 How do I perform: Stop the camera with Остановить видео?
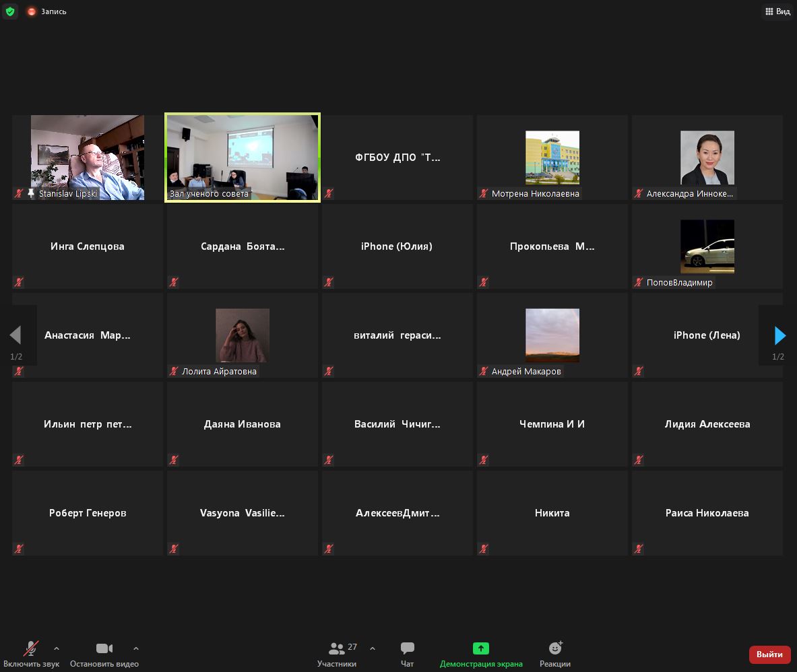click(104, 654)
